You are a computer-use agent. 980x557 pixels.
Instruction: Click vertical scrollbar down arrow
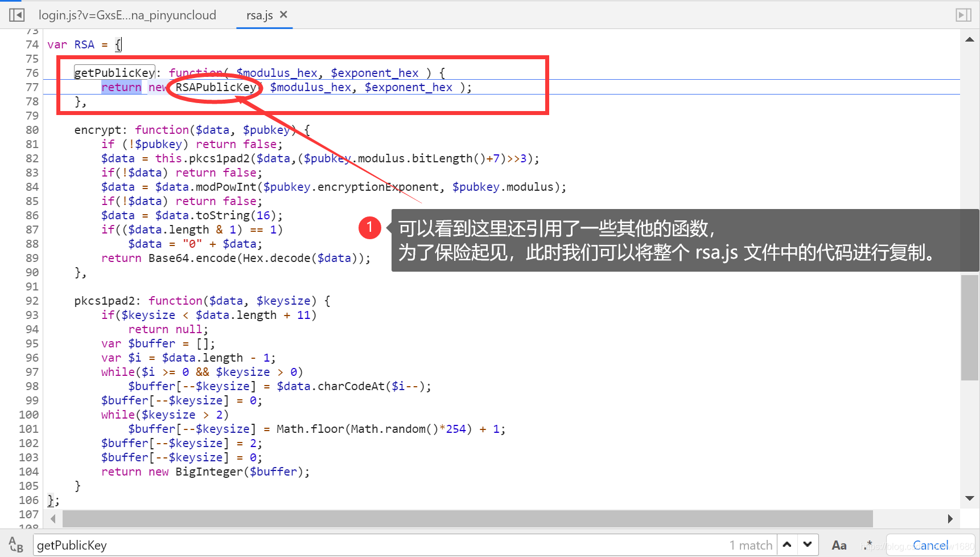click(970, 498)
